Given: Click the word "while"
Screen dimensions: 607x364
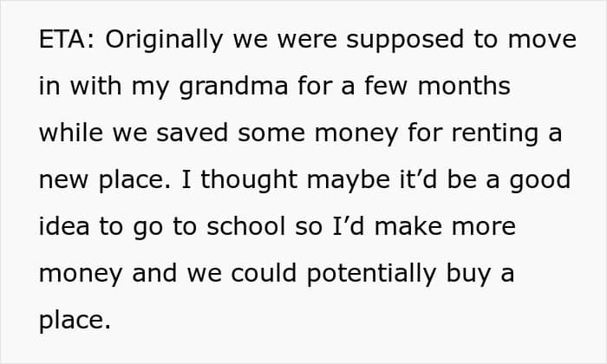Looking at the screenshot, I should (x=71, y=133).
